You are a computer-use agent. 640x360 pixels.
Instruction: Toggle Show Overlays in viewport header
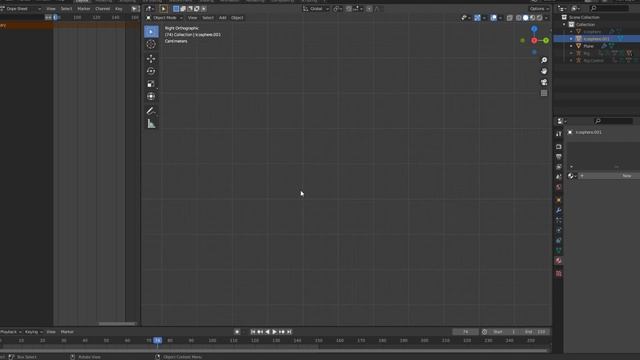click(493, 18)
